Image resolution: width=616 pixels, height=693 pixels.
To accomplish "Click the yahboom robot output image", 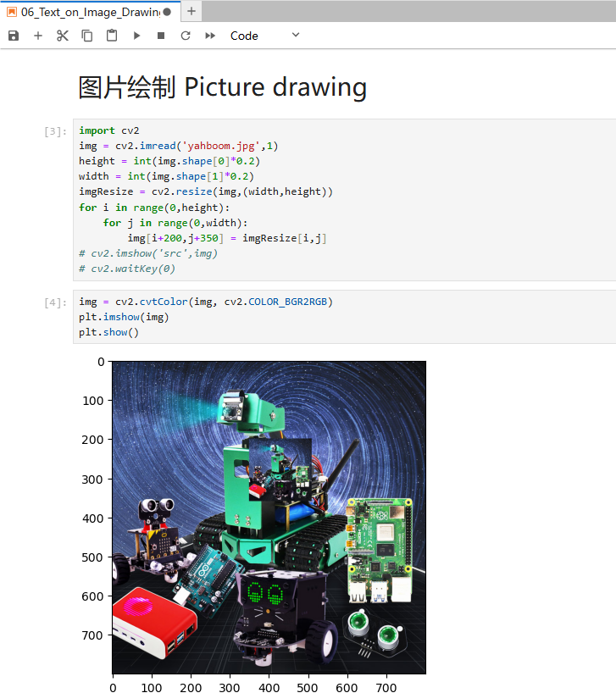I will tap(269, 518).
